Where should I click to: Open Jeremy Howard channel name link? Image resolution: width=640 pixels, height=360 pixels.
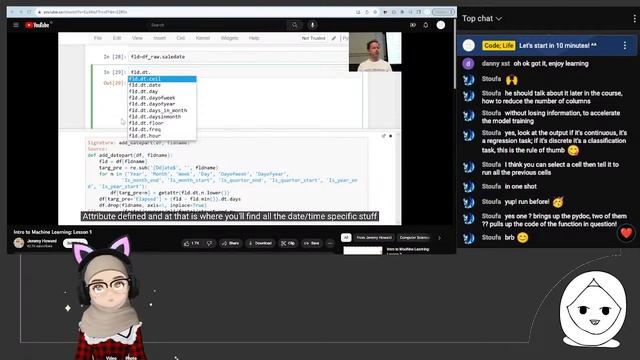click(42, 240)
